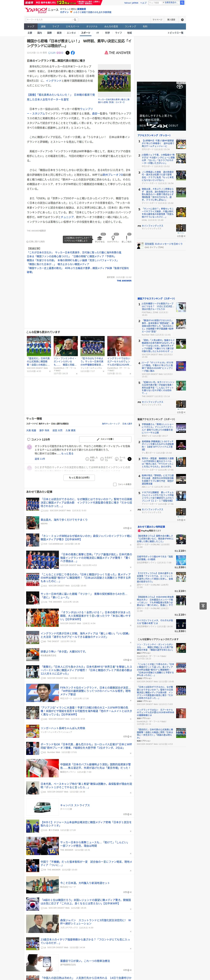
Task: Open the マイページ link
Action: pos(157,19)
